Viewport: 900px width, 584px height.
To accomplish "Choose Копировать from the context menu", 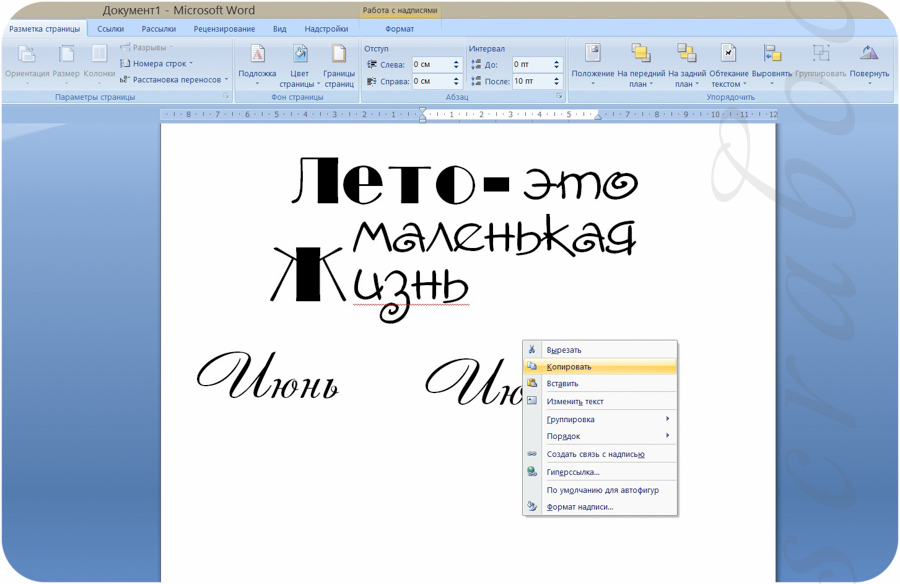I will (x=600, y=366).
